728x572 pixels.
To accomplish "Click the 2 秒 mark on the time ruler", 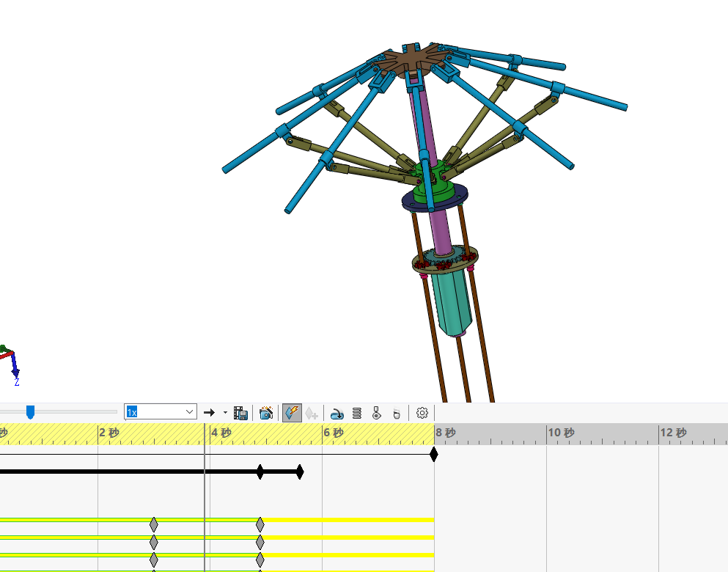I will coord(109,433).
